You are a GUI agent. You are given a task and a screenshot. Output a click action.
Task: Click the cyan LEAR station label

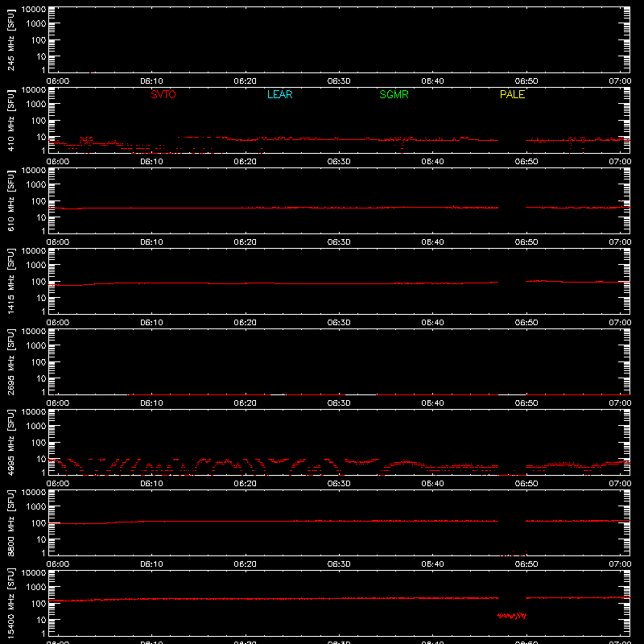(279, 94)
